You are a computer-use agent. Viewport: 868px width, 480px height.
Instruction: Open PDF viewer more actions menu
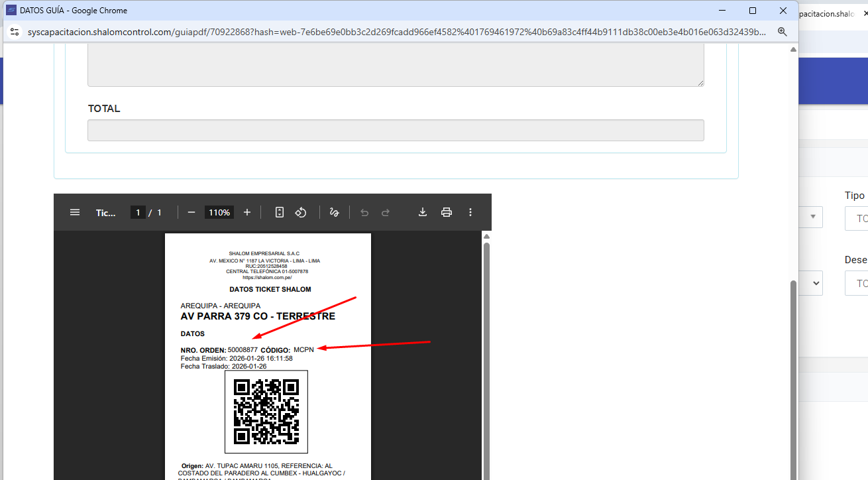pyautogui.click(x=470, y=212)
